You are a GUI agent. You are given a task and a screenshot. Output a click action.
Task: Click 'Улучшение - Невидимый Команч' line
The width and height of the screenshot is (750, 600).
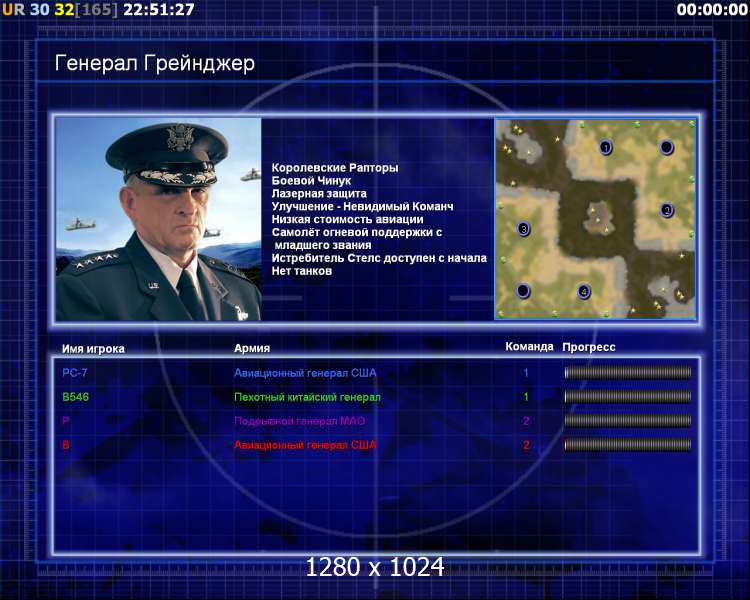coord(363,206)
